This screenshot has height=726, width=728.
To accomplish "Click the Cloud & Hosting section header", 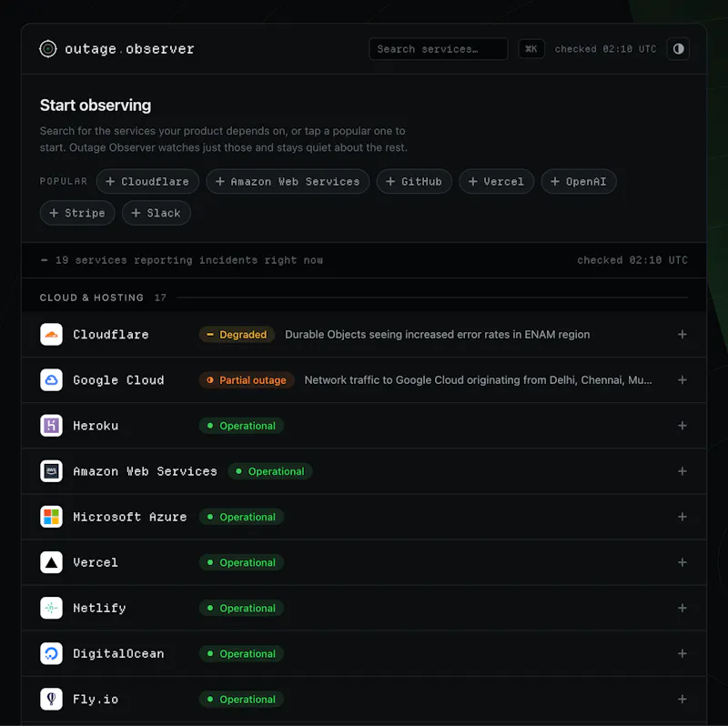I will [x=92, y=297].
